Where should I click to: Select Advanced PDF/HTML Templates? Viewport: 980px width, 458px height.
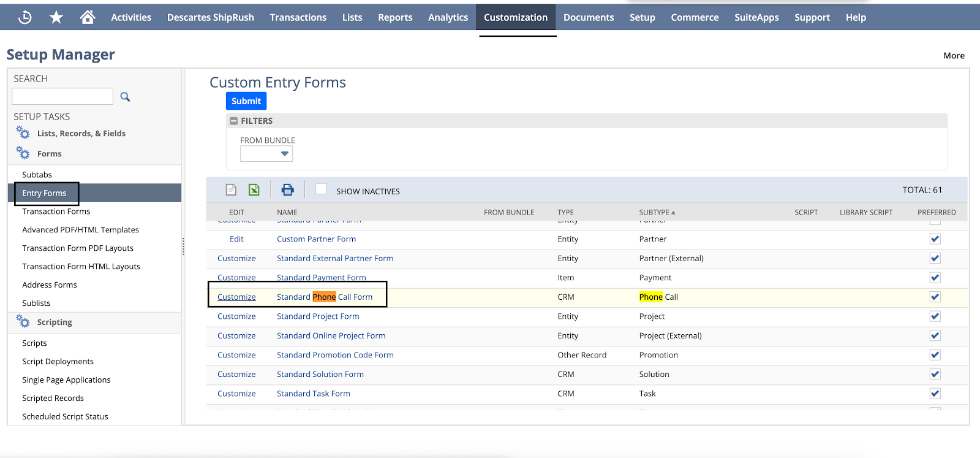(x=80, y=230)
